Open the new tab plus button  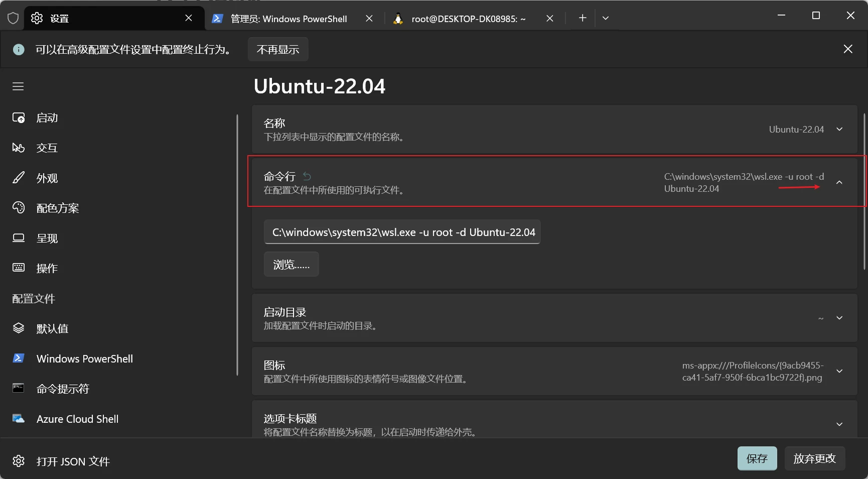pos(583,18)
